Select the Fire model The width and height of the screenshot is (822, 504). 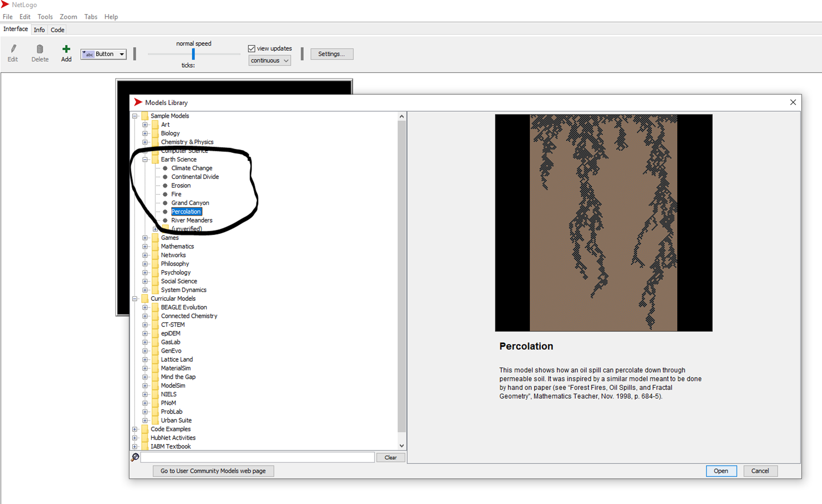[176, 194]
